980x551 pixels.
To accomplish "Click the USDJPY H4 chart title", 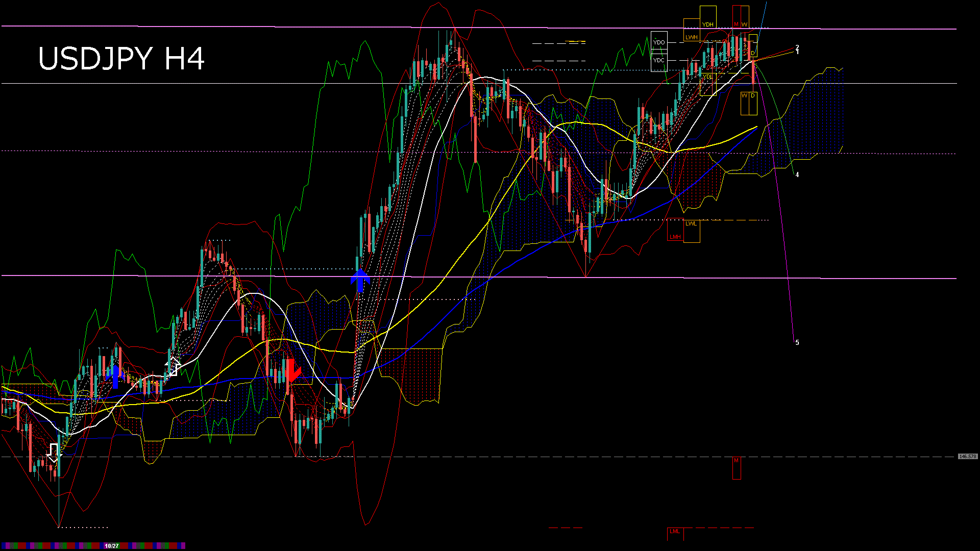I will pyautogui.click(x=121, y=59).
